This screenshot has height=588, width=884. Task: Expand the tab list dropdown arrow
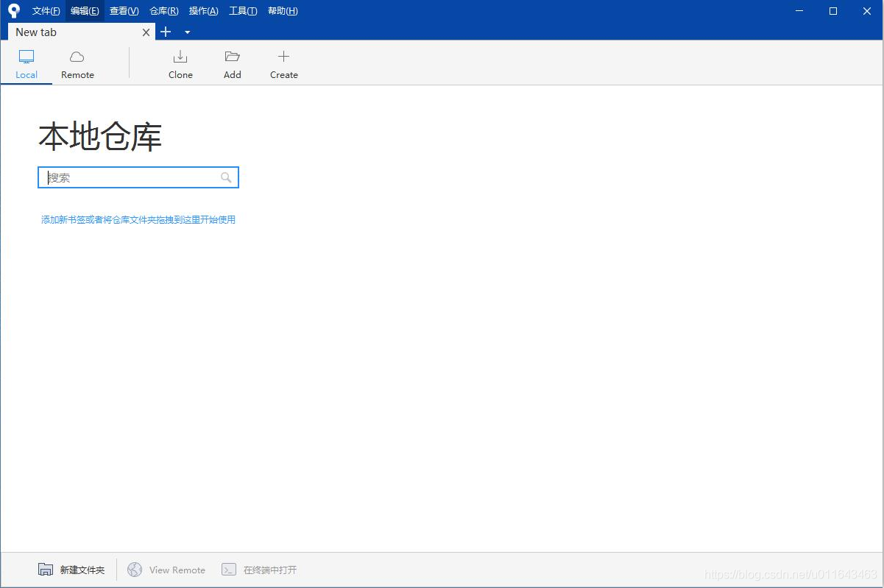point(187,32)
